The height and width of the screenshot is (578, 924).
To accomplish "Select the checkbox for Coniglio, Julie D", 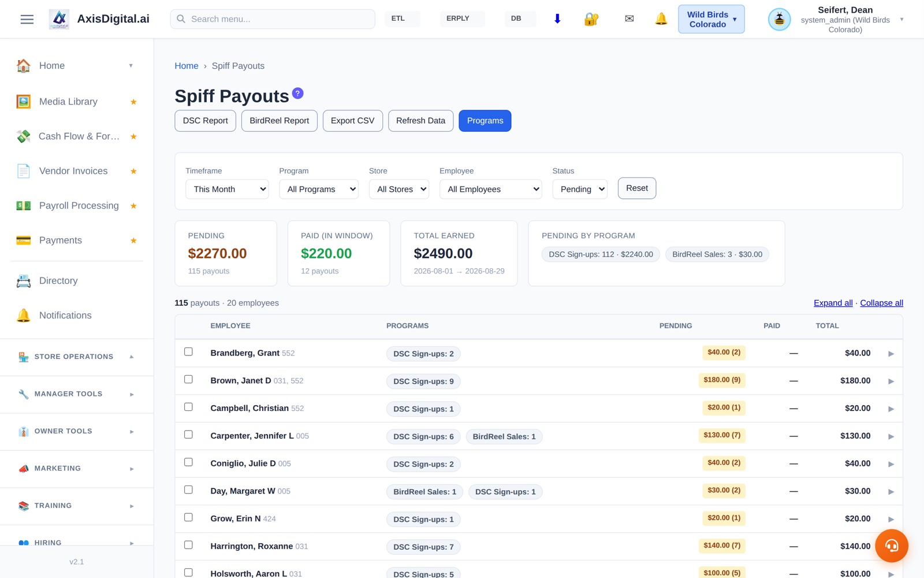I will click(x=188, y=462).
